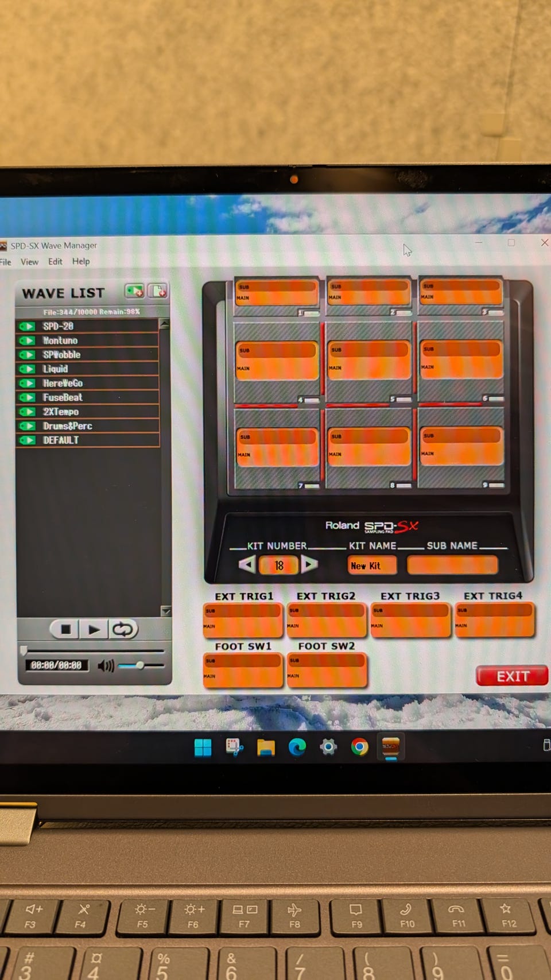The height and width of the screenshot is (980, 551).
Task: Go to previous kit number
Action: pos(246,564)
